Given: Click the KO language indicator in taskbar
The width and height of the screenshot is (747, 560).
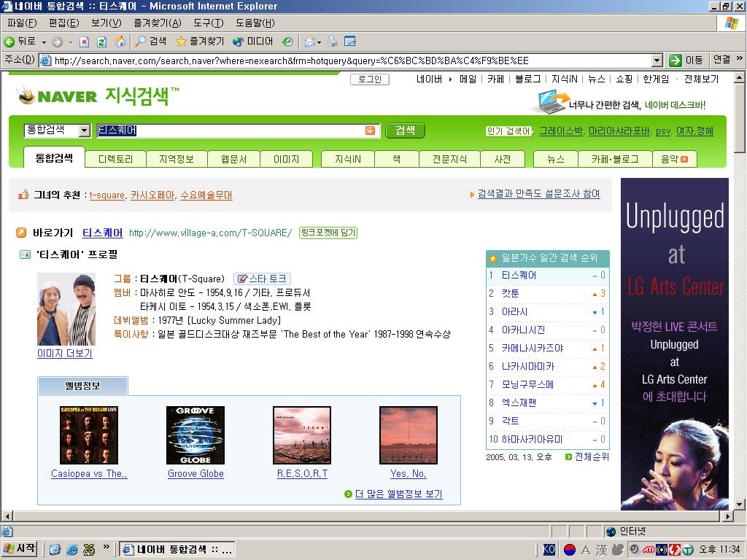Looking at the screenshot, I should click(x=549, y=550).
